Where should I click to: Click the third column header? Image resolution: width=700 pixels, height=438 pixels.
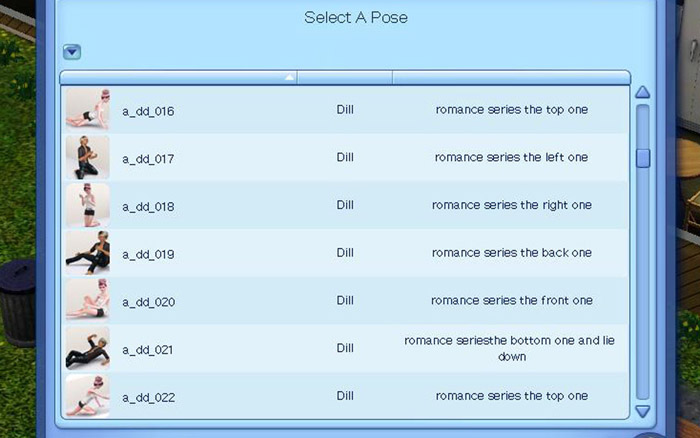[512, 77]
